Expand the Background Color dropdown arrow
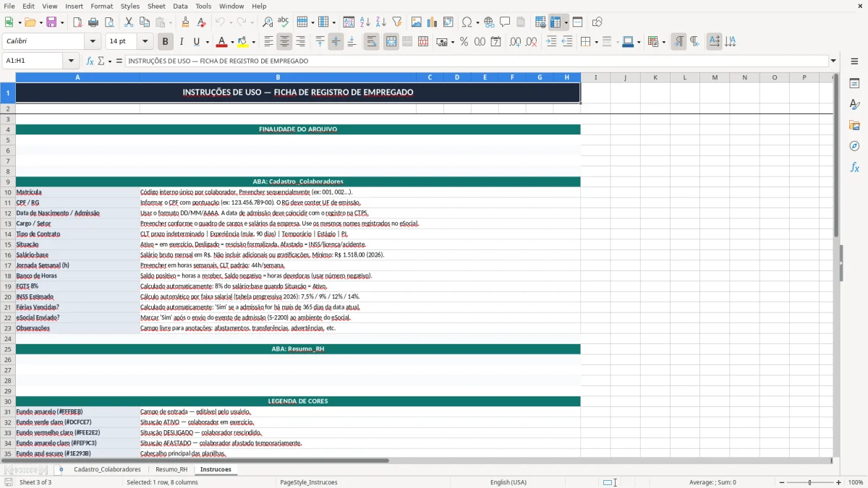This screenshot has height=488, width=868. pyautogui.click(x=253, y=42)
